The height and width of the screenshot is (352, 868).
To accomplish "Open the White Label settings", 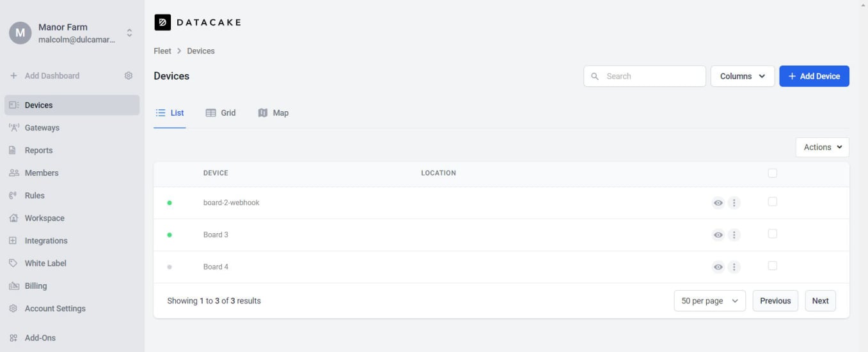I will 45,263.
